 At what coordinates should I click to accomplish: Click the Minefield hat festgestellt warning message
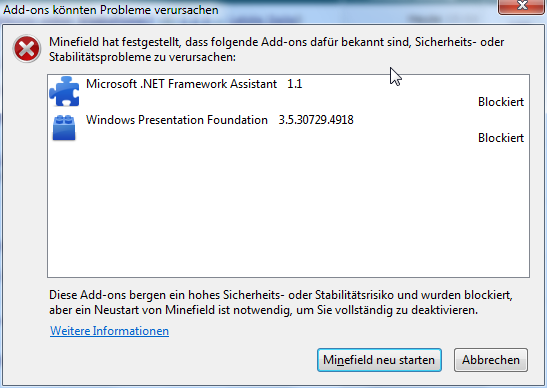[x=277, y=49]
